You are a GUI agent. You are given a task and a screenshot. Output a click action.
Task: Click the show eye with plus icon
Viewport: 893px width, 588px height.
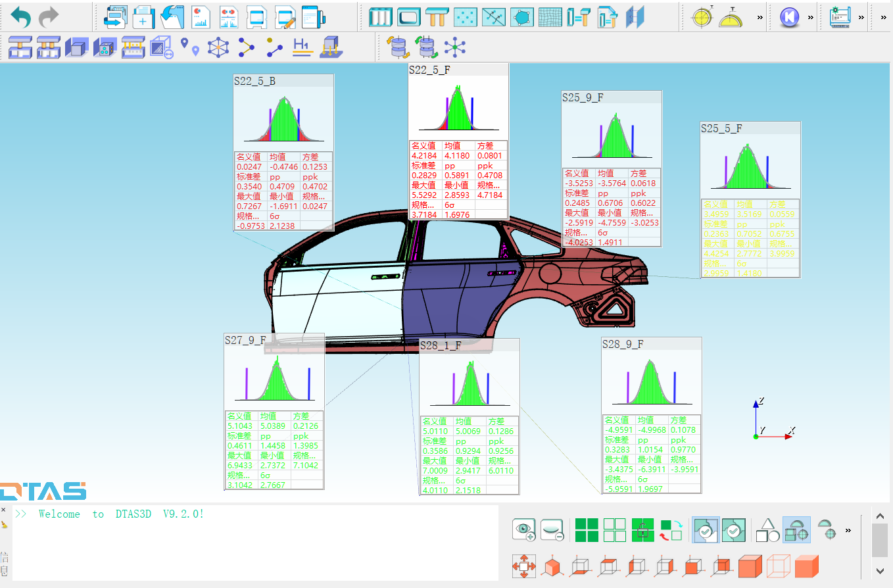click(x=524, y=529)
